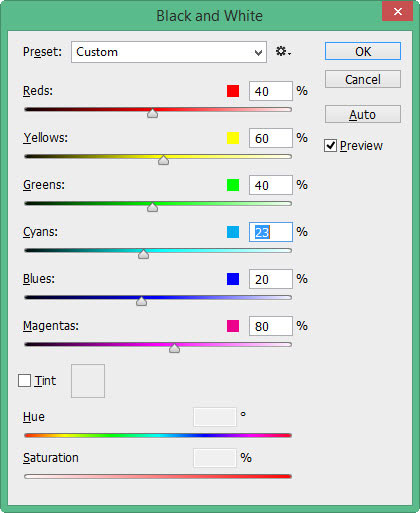Click the magenta swatch beside Magentas
The height and width of the screenshot is (513, 420).
233,326
